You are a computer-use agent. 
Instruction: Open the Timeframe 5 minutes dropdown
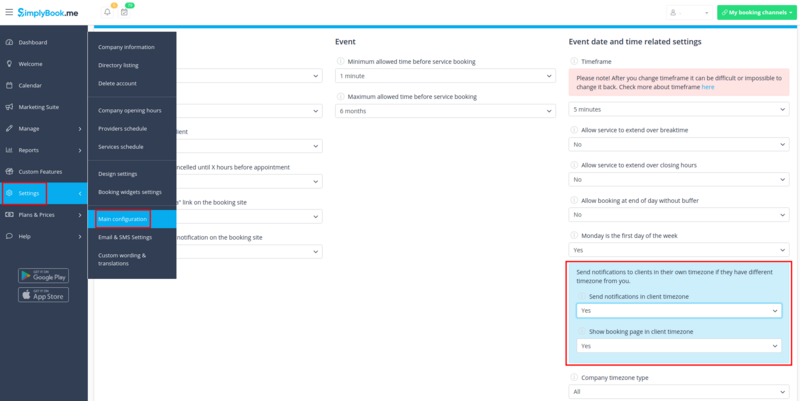point(679,109)
